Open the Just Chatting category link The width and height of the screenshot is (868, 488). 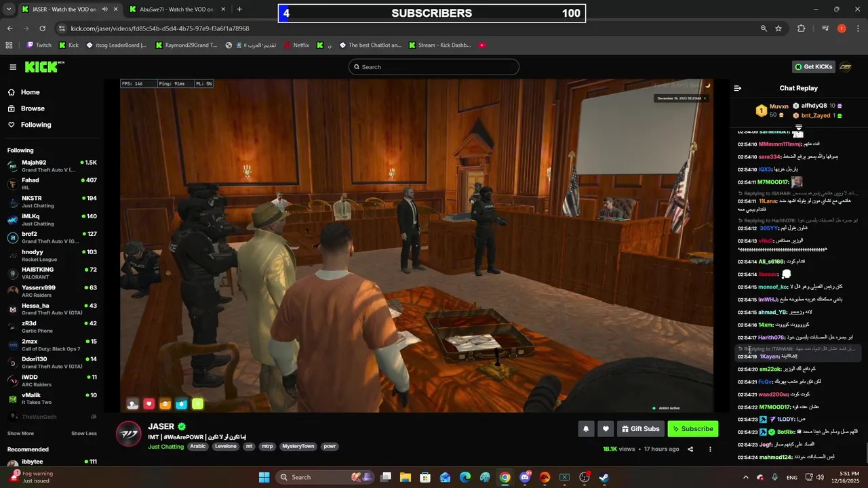click(166, 447)
